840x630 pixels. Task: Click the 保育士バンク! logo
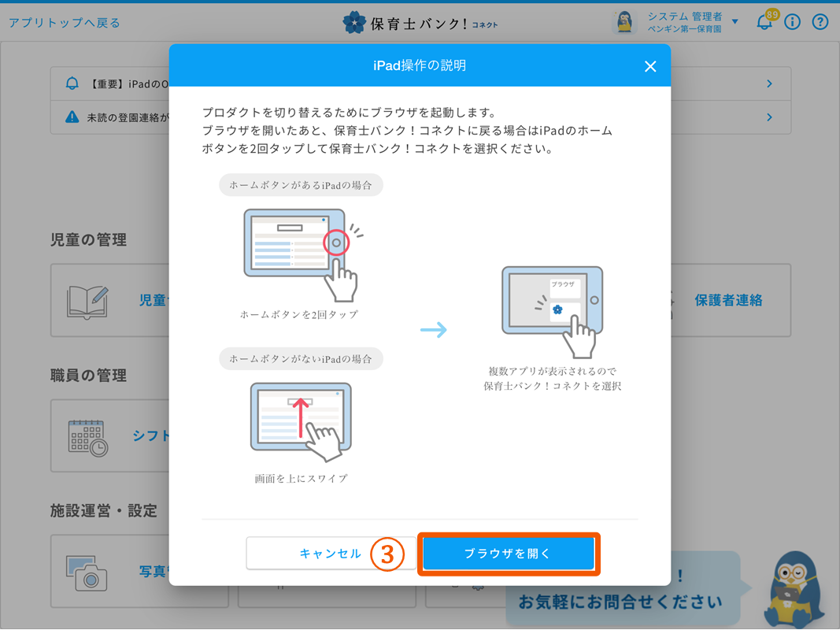pos(420,23)
